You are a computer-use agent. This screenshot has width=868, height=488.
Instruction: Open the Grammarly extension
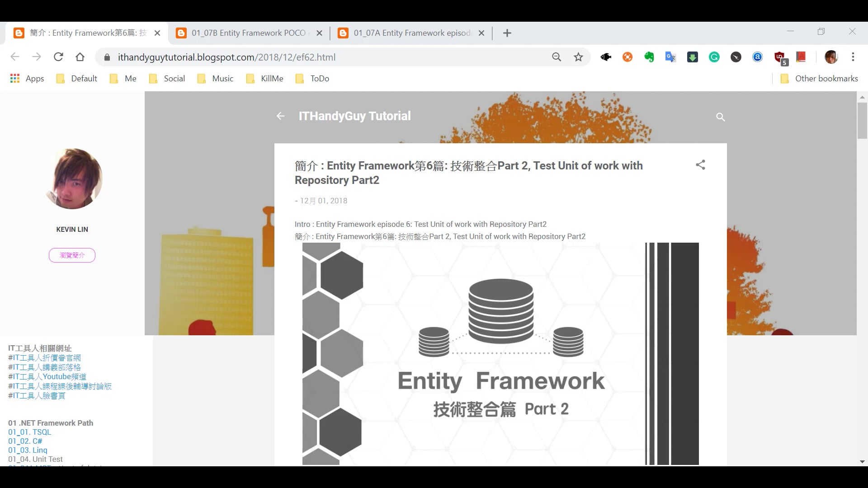coord(714,57)
